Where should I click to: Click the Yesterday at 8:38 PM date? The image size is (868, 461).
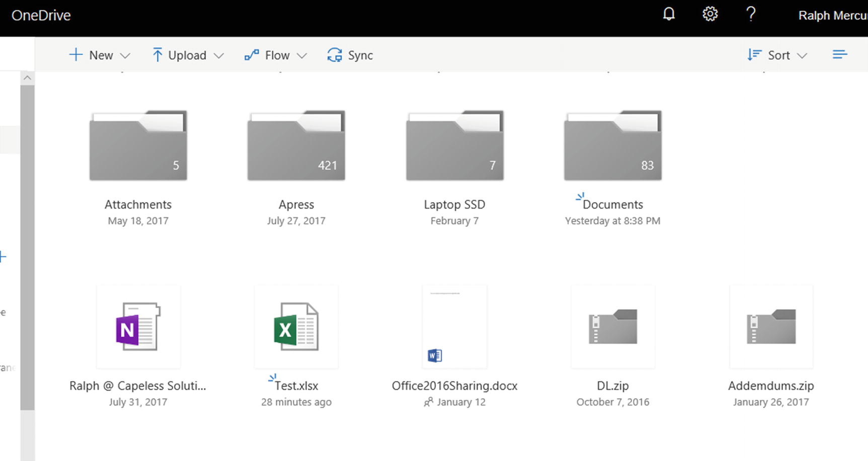(613, 221)
